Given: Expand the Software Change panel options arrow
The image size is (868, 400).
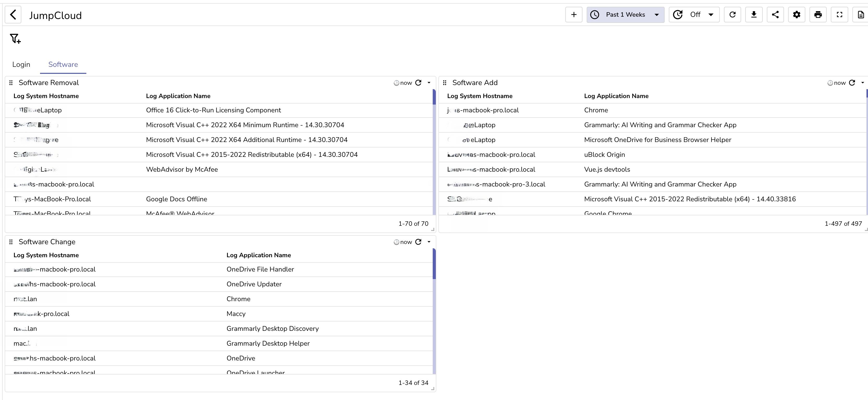Looking at the screenshot, I should [429, 242].
